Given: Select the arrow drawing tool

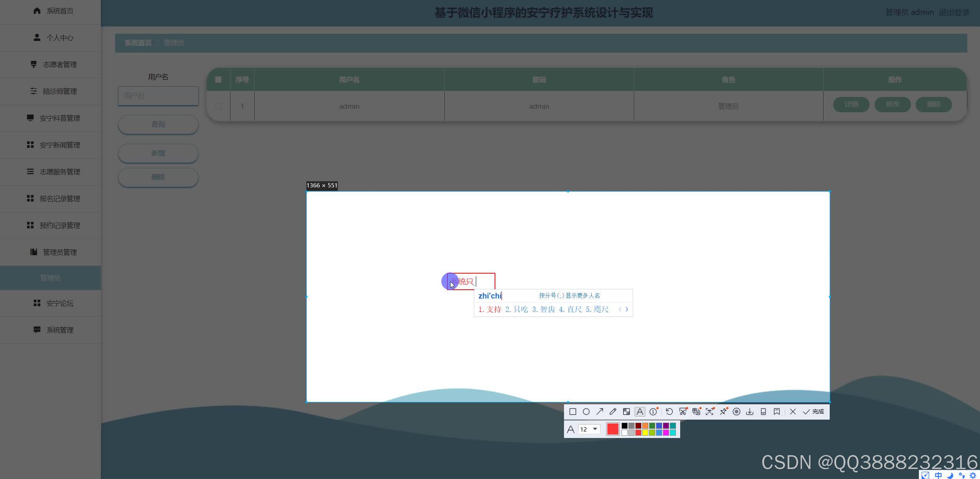Looking at the screenshot, I should pyautogui.click(x=599, y=412).
